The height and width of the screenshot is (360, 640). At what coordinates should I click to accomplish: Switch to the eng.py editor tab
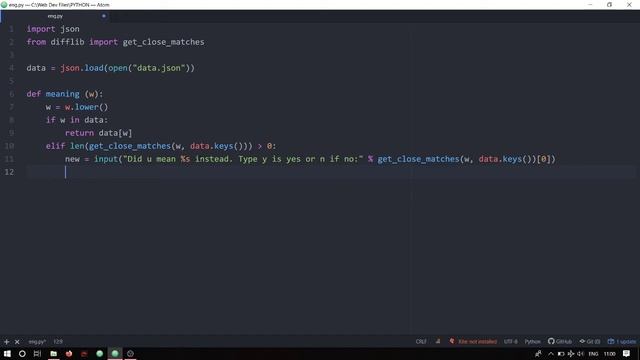click(55, 16)
